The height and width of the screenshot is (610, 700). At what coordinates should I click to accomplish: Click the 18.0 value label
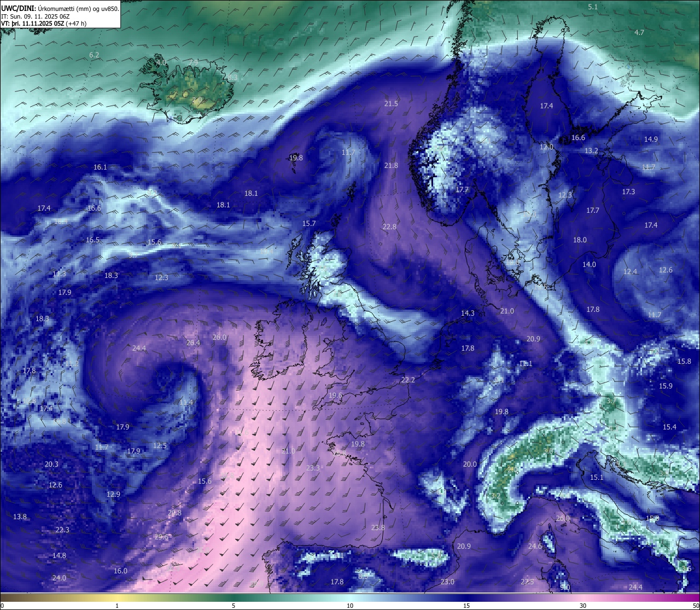[x=580, y=240]
